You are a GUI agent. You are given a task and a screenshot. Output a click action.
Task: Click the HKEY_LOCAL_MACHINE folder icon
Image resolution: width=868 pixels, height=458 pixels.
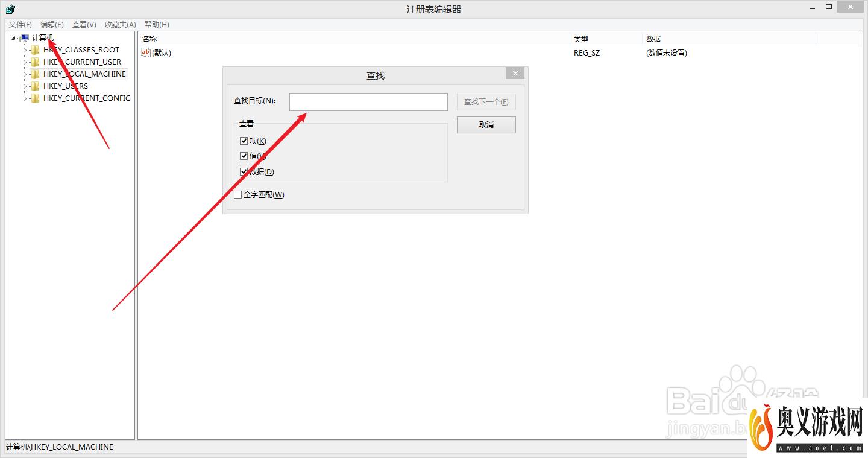pyautogui.click(x=36, y=74)
